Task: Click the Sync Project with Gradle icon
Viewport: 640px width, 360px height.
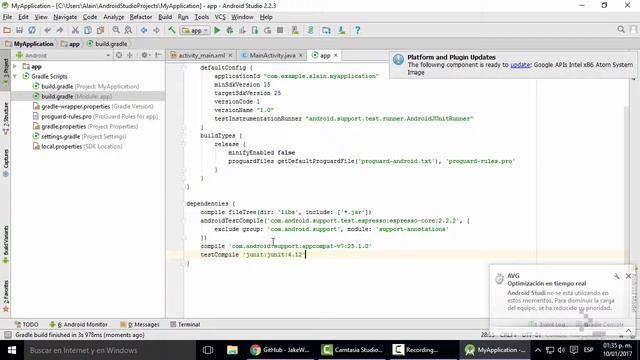Action: pos(311,30)
